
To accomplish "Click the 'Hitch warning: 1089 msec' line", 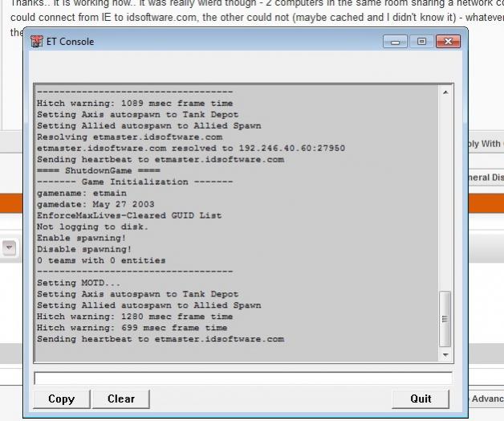I will tap(135, 104).
